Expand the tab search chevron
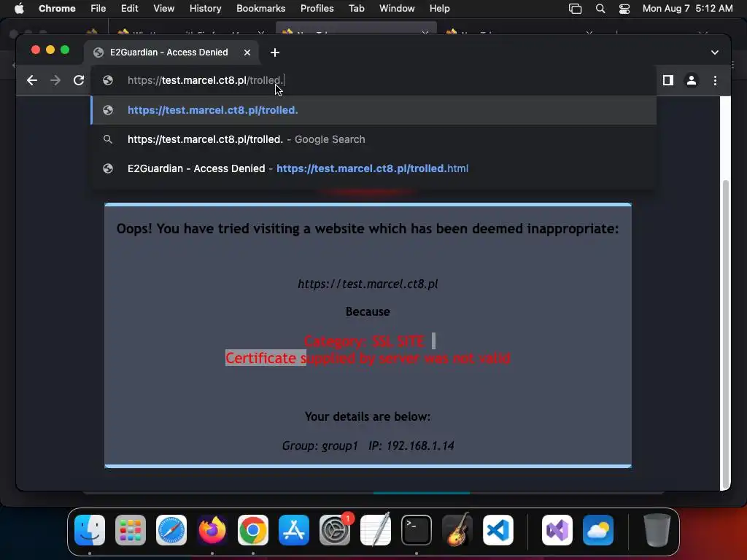Viewport: 747px width, 560px height. (715, 52)
